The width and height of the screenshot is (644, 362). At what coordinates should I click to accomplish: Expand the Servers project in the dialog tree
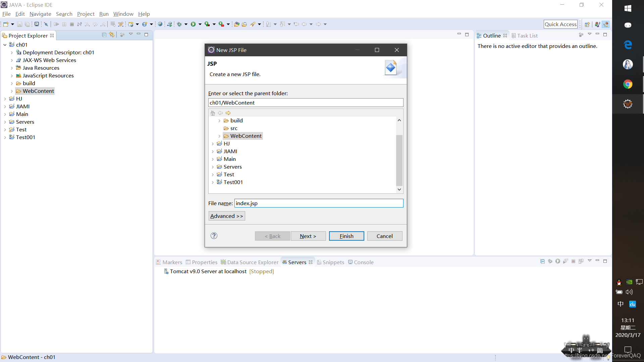point(213,167)
